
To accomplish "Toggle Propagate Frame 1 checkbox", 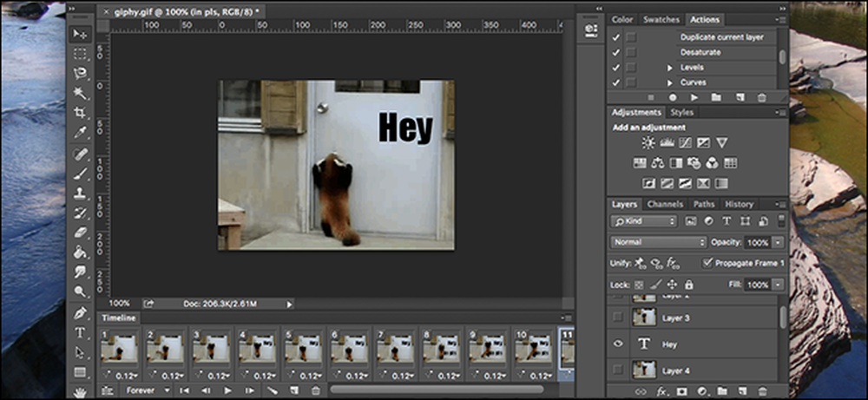I will pos(707,263).
